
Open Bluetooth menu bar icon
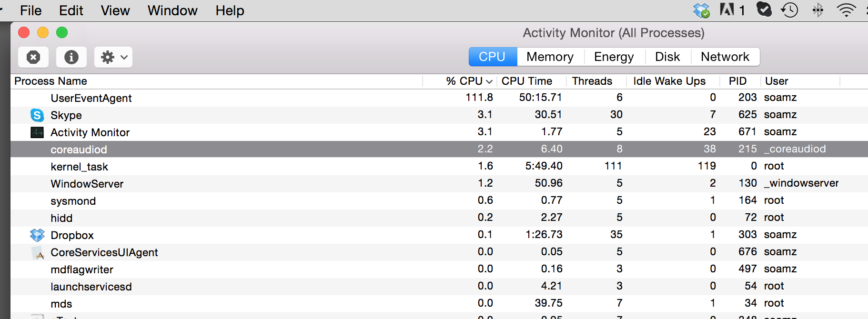pos(818,10)
